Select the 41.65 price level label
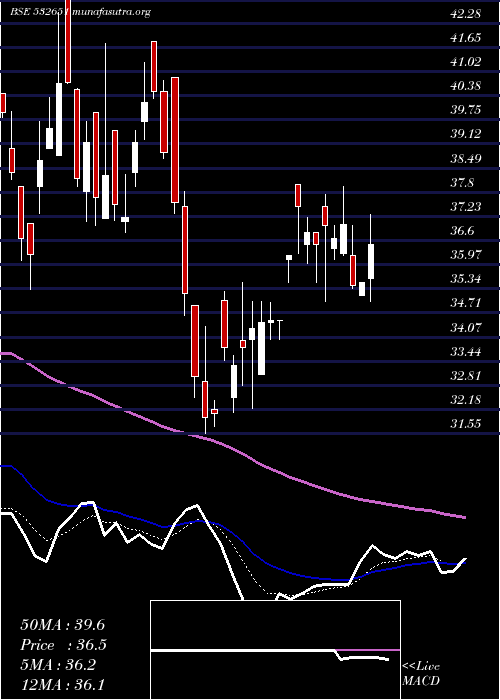Screen dimensions: 500x700 (x=466, y=38)
